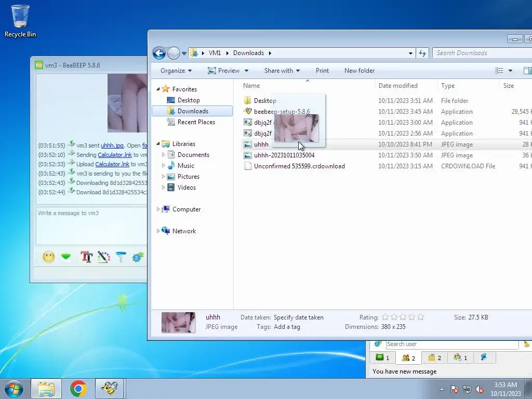Viewport: 532px width, 399px height.
Task: Click the VM1 breadcrumb in address bar
Action: click(x=215, y=53)
